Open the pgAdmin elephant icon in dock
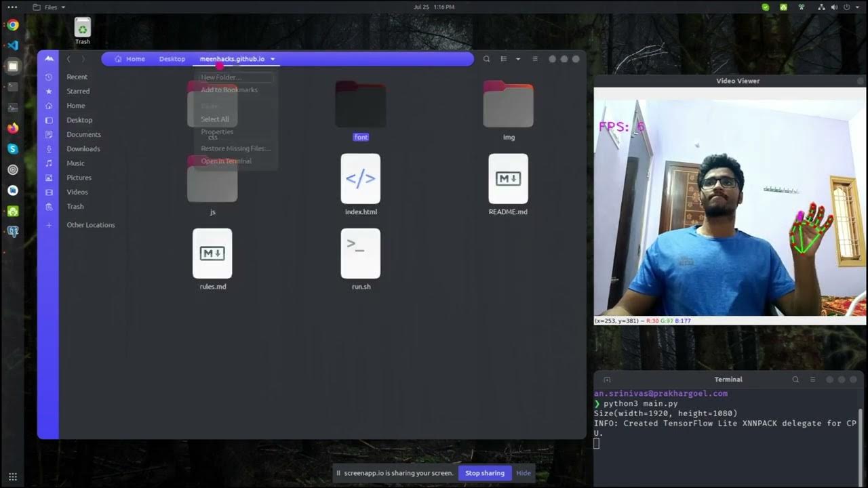The height and width of the screenshot is (488, 868). click(x=12, y=232)
